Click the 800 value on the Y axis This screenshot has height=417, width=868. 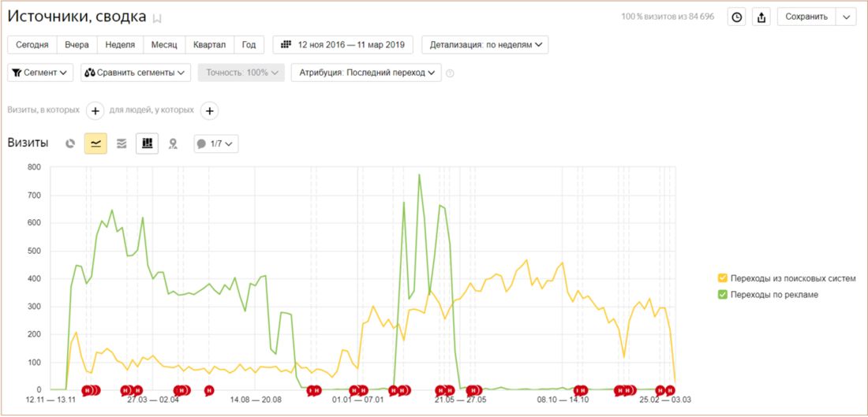pos(35,167)
